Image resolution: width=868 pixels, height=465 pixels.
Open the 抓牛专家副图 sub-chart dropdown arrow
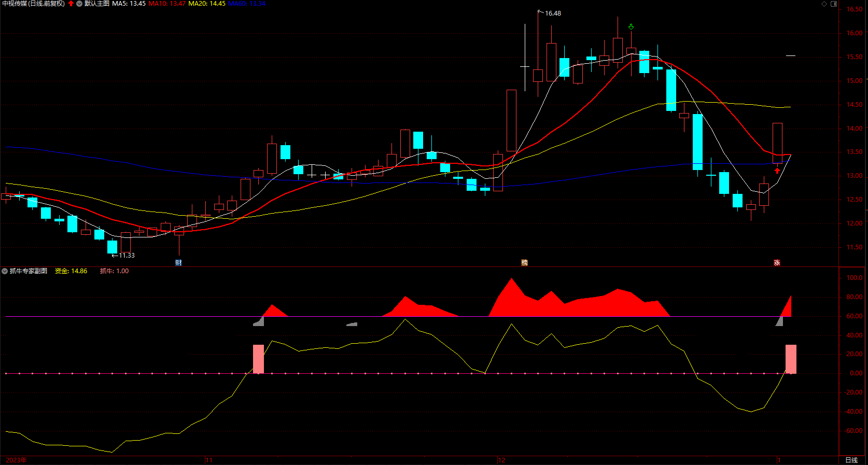pyautogui.click(x=5, y=271)
